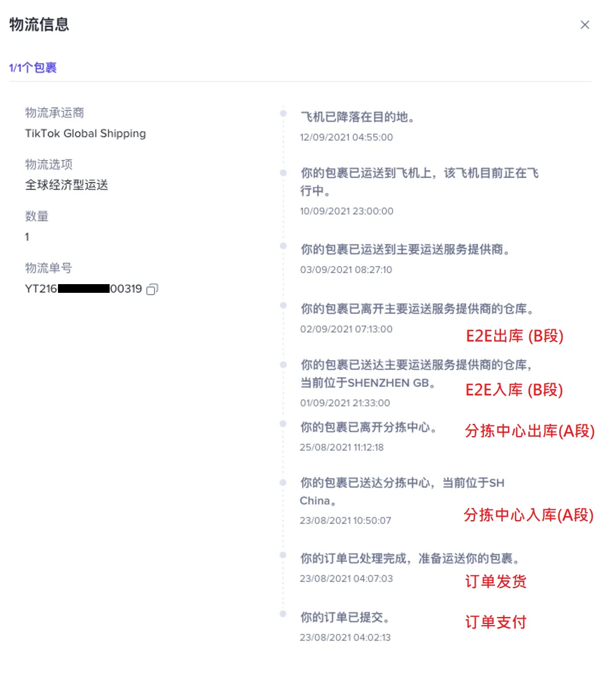Click the timeline dot beside order submitted entry
This screenshot has width=616, height=697.
283,614
